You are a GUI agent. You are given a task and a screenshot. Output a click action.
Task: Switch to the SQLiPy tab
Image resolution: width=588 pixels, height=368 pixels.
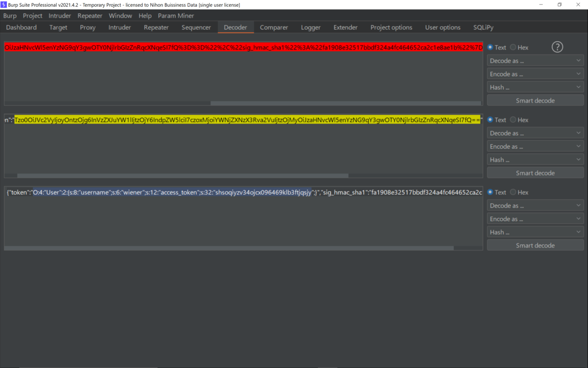(484, 27)
